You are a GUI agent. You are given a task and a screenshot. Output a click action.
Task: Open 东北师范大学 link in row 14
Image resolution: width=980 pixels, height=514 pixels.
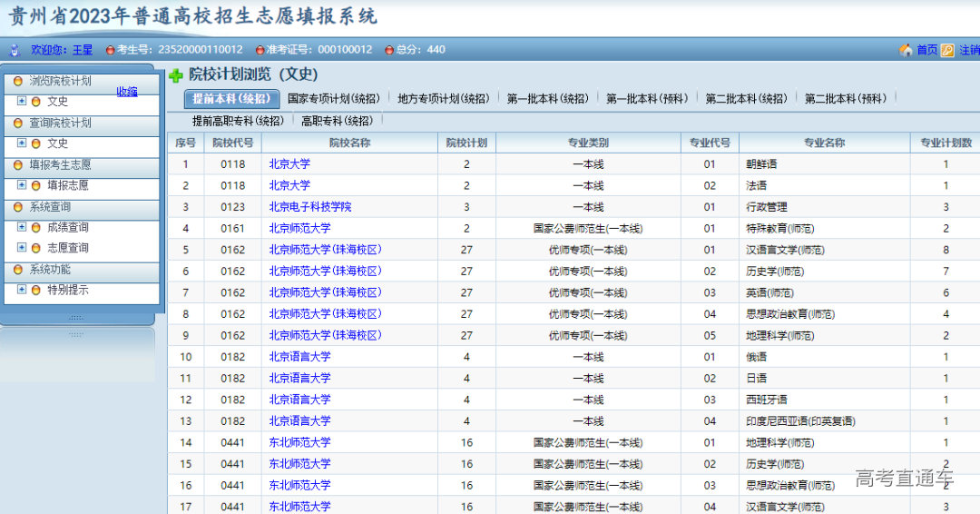(299, 442)
